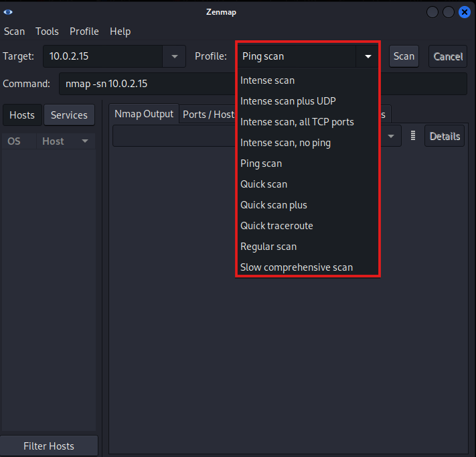The width and height of the screenshot is (476, 457).
Task: Click the output options lines icon
Action: click(x=413, y=135)
